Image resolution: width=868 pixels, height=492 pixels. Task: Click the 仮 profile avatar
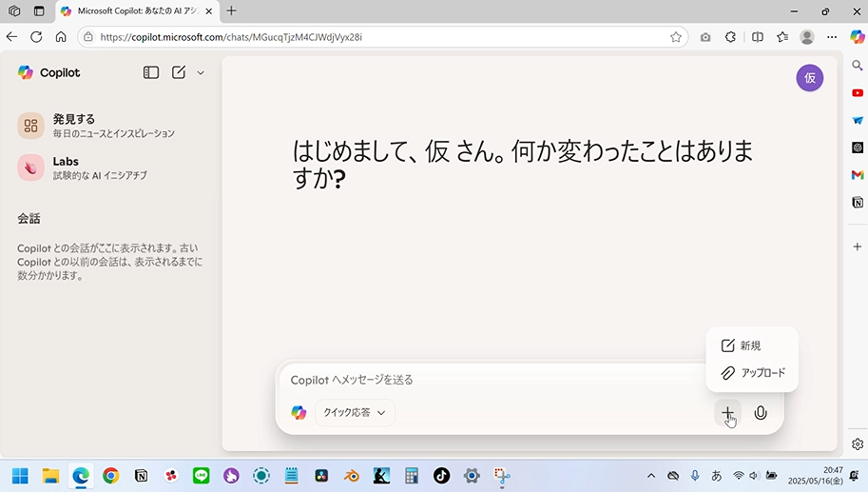click(809, 78)
